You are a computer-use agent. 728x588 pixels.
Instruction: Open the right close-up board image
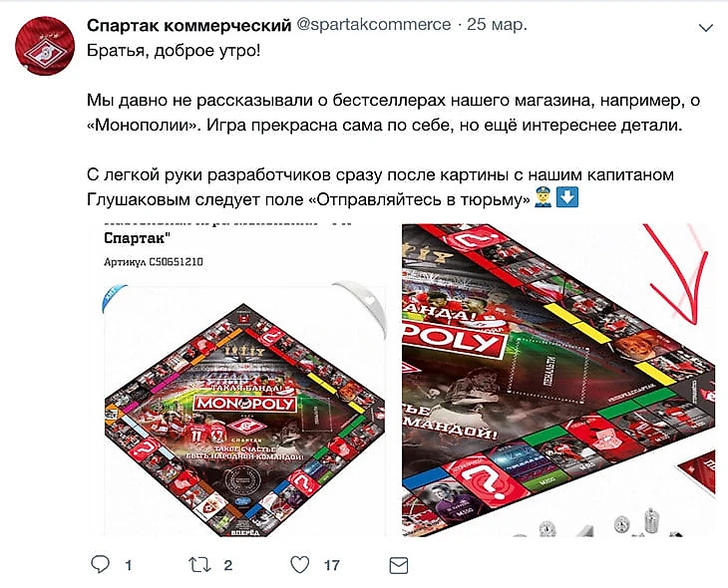(x=558, y=380)
